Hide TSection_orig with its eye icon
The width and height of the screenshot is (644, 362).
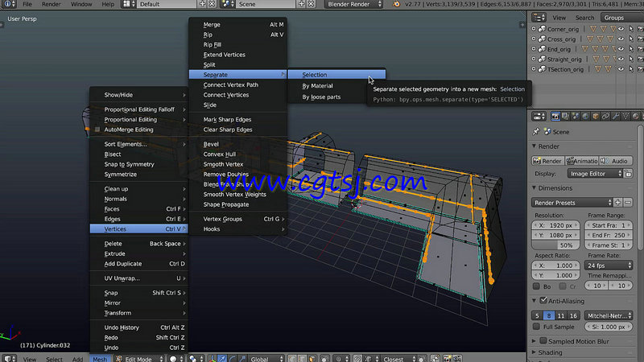(x=621, y=69)
